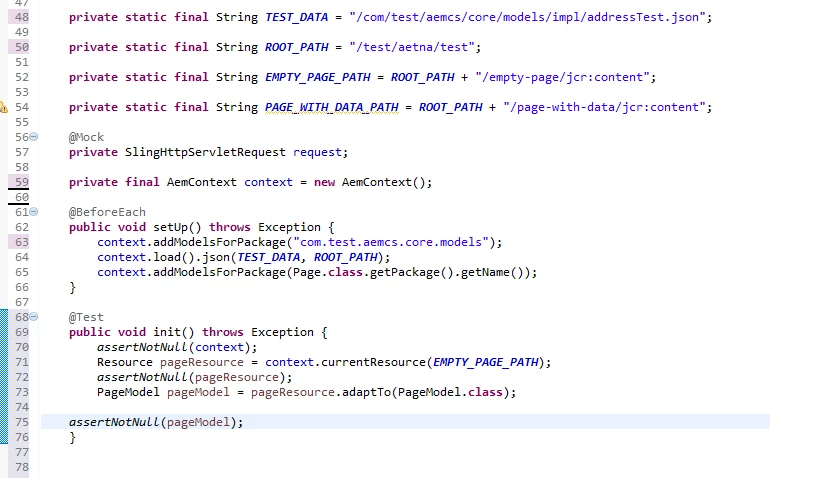Click the setUp method name
This screenshot has height=478, width=819.
(x=170, y=227)
